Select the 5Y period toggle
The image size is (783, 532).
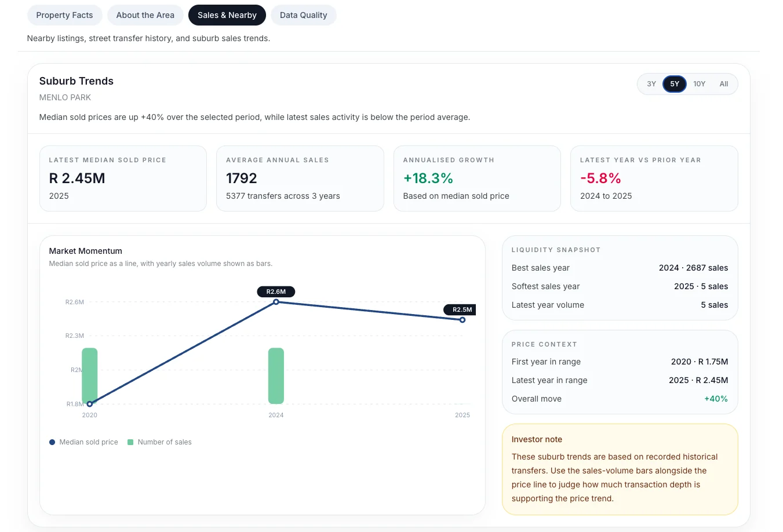pyautogui.click(x=675, y=84)
